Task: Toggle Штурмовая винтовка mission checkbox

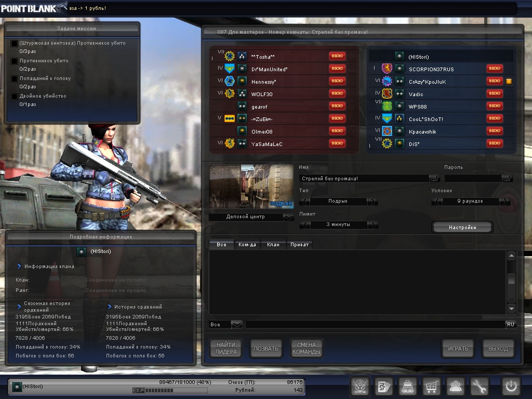Action: [14, 44]
